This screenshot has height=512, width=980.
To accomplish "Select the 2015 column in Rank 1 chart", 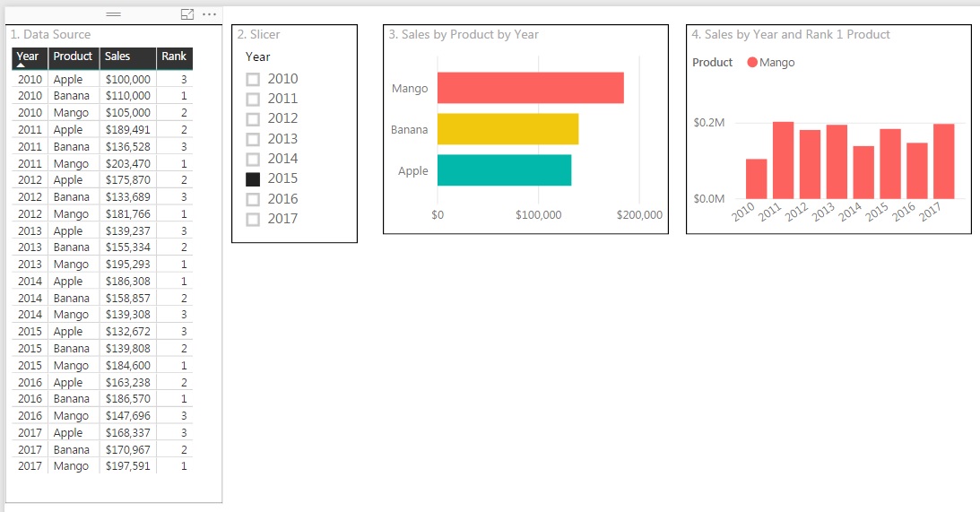I will coord(890,164).
